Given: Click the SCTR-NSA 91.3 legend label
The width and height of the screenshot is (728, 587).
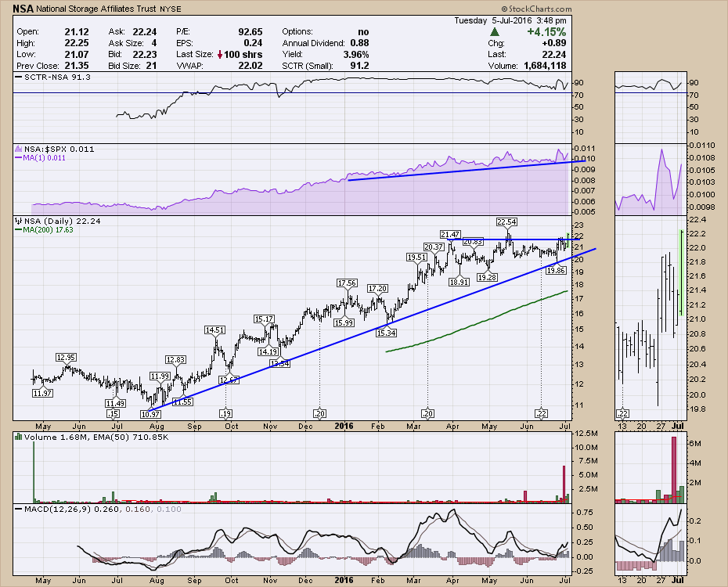Looking at the screenshot, I should coord(57,77).
